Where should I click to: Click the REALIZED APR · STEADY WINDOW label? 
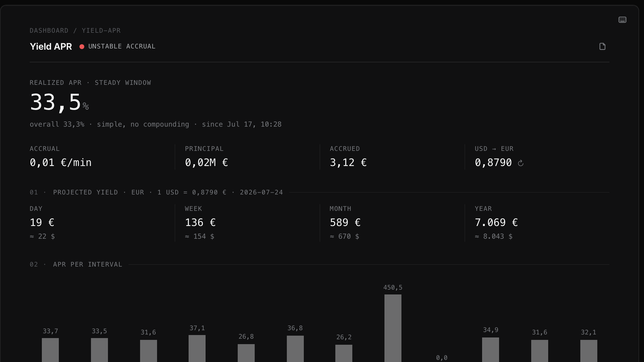click(90, 83)
